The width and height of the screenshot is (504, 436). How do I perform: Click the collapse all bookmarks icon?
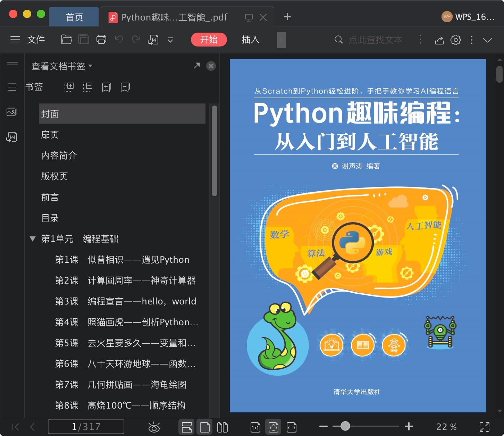point(88,87)
